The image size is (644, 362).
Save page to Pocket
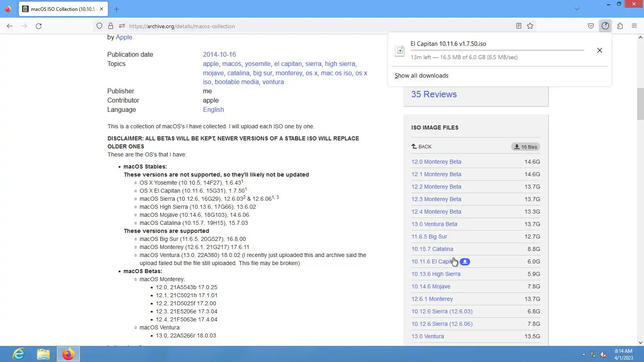coord(591,26)
